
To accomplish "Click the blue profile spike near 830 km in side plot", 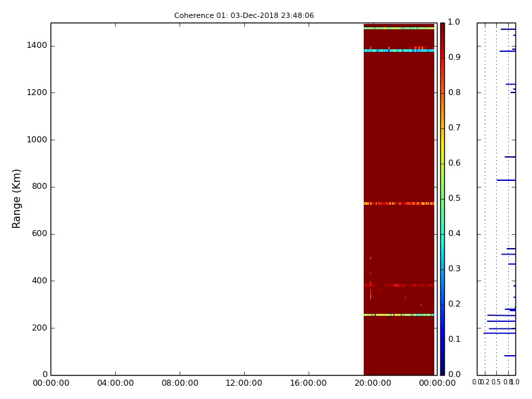I will (506, 180).
